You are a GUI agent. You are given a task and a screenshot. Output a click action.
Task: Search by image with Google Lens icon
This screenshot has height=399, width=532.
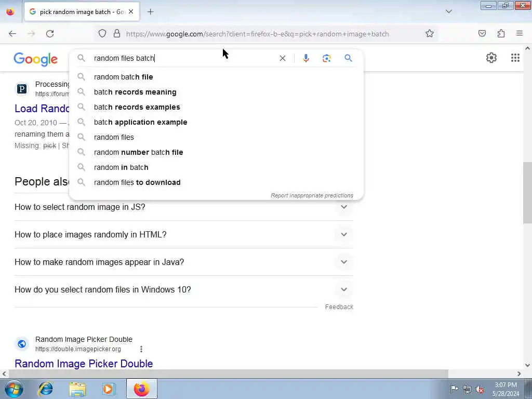(327, 58)
